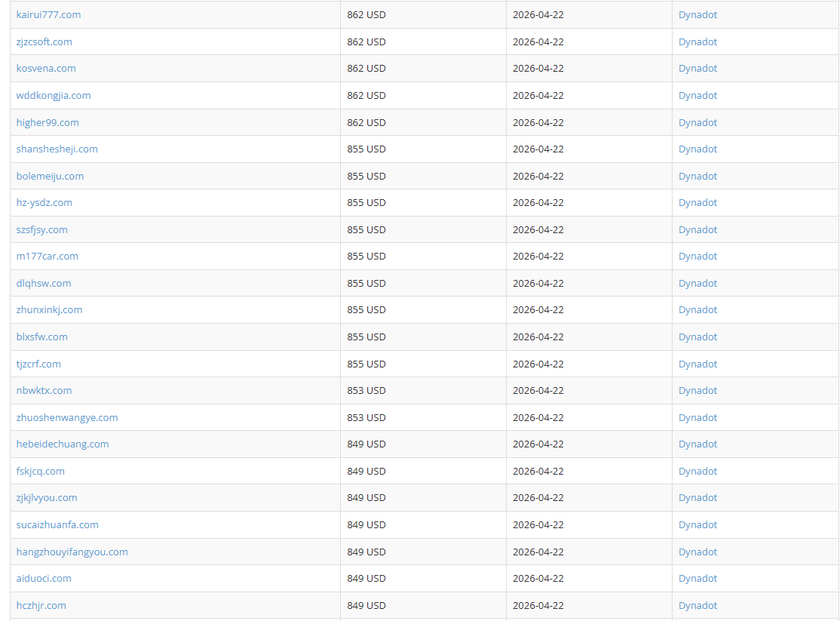
Task: Select the 862 USD price for higher99.com
Action: click(x=366, y=123)
